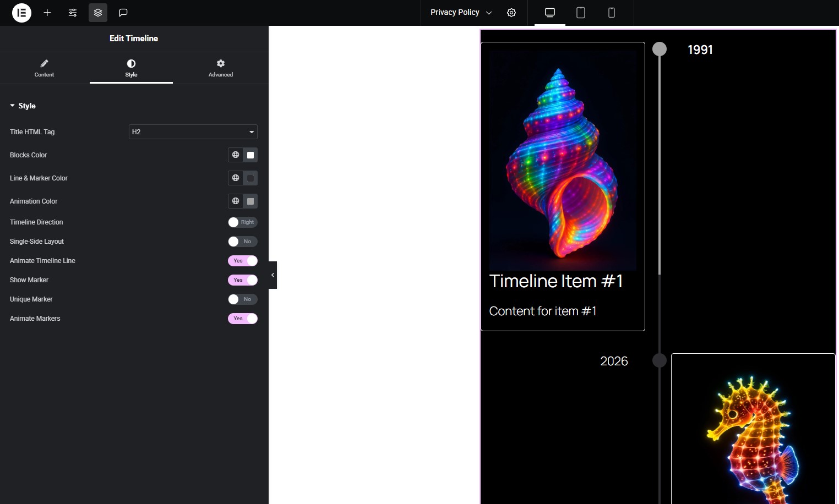Open the Elementor main menu logo
The image size is (839, 504).
coord(21,13)
